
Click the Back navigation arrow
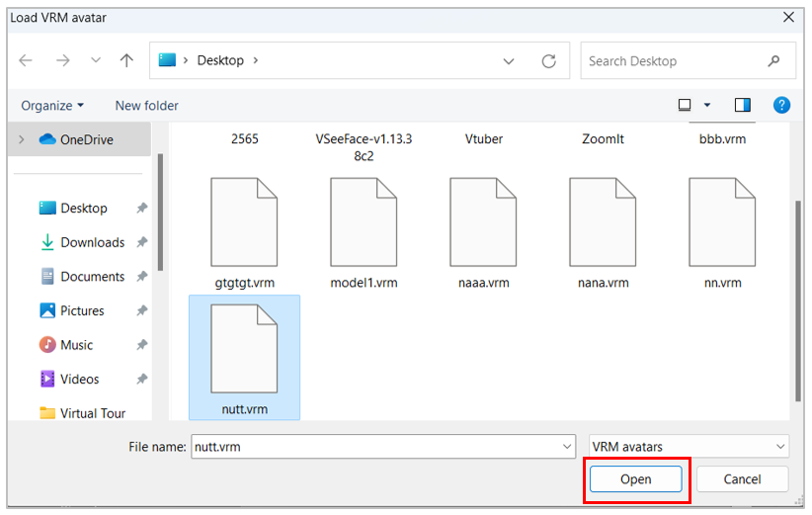click(x=26, y=60)
